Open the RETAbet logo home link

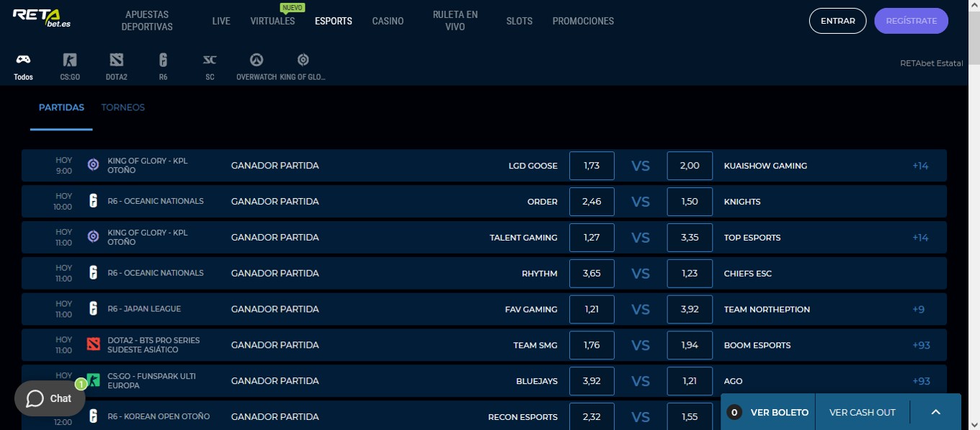tap(42, 18)
